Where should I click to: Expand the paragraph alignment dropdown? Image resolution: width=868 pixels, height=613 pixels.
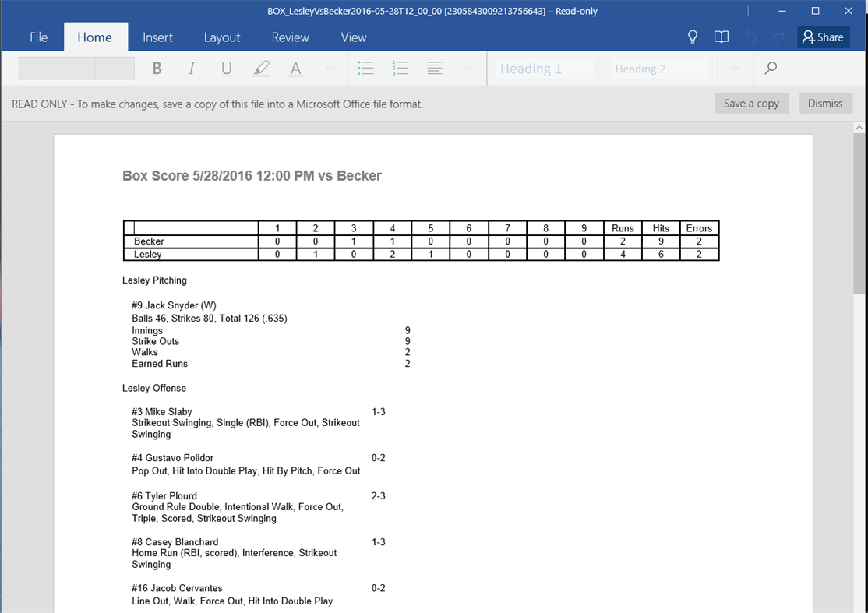tap(468, 69)
